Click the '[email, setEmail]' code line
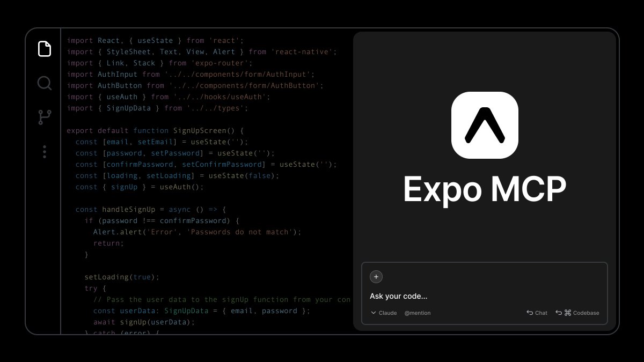The width and height of the screenshot is (644, 362). tap(162, 142)
